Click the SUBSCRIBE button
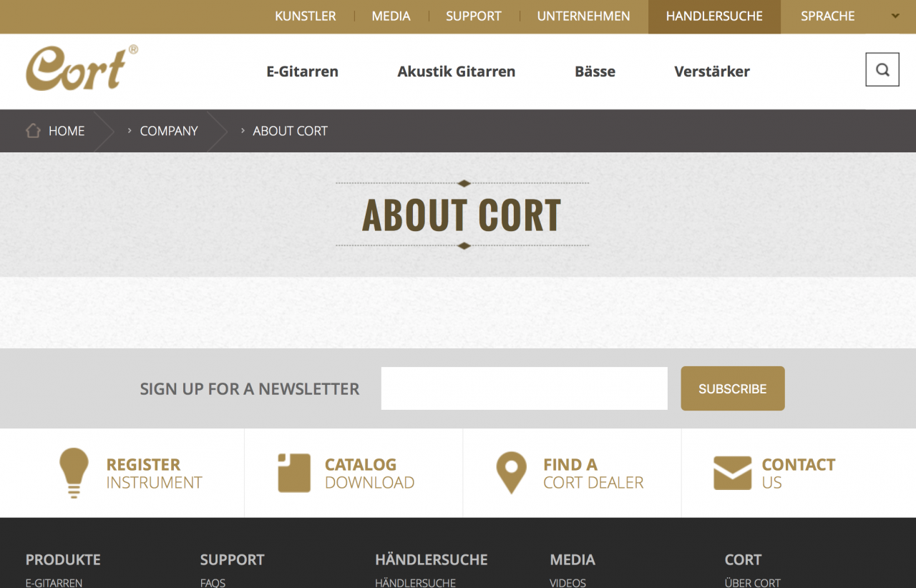This screenshot has height=588, width=916. click(733, 388)
